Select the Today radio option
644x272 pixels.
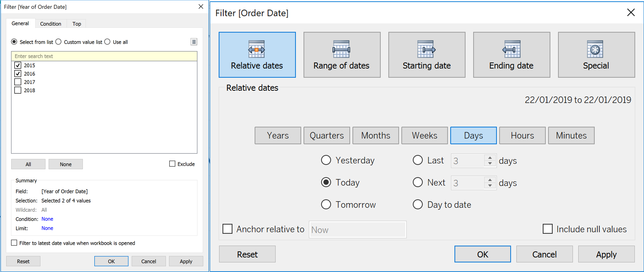[x=326, y=182]
